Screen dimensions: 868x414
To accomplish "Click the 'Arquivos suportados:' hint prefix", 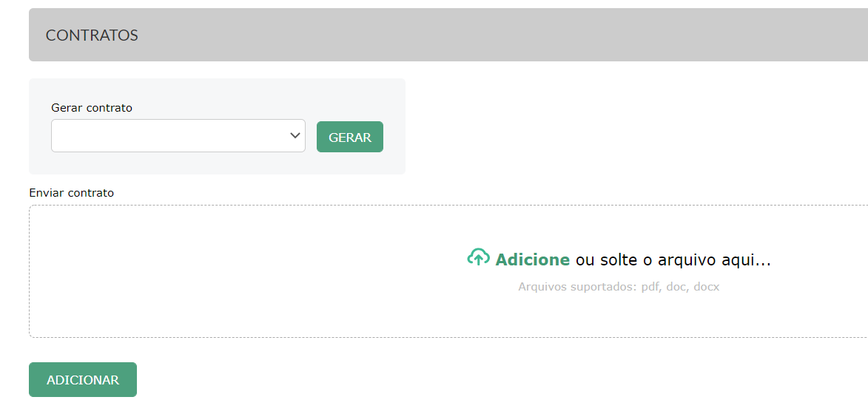I will (x=578, y=287).
